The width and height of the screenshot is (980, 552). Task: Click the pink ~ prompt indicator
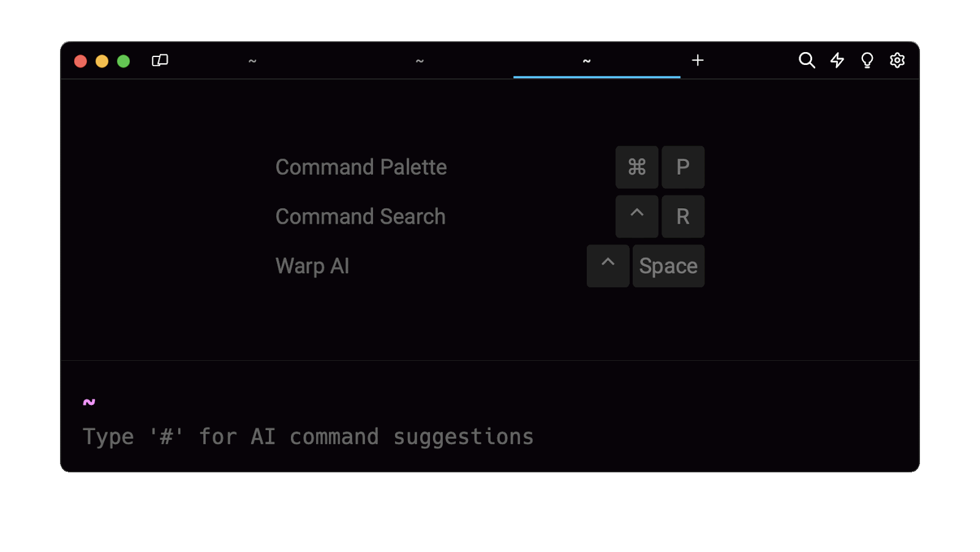click(89, 403)
